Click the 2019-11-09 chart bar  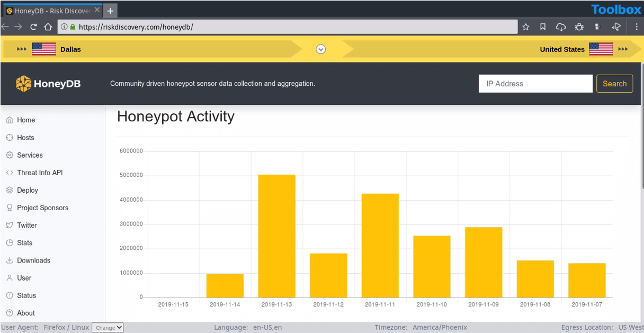pyautogui.click(x=484, y=263)
